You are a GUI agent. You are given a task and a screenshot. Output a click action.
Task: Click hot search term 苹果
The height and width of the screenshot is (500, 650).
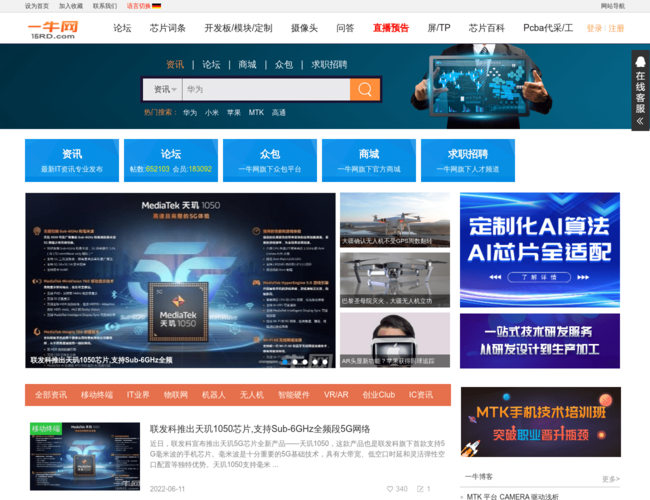point(234,112)
